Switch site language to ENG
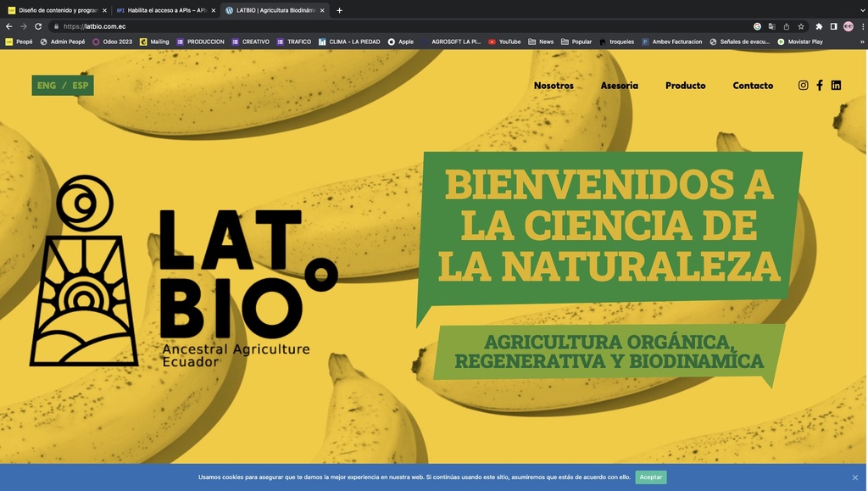The width and height of the screenshot is (868, 491). 47,86
